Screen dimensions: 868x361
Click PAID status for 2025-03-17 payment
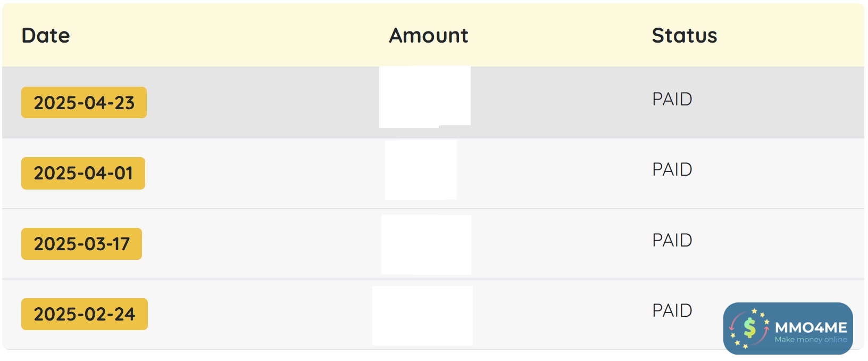[x=672, y=240]
